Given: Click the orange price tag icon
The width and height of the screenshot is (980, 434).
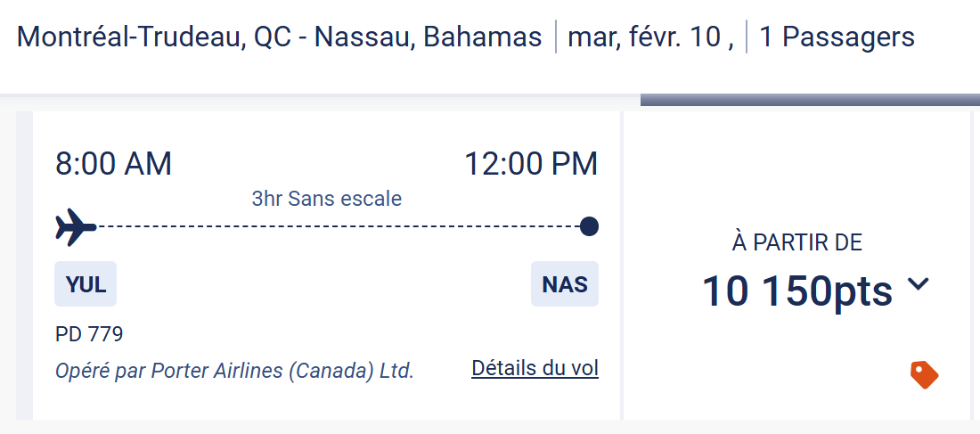Looking at the screenshot, I should 924,374.
